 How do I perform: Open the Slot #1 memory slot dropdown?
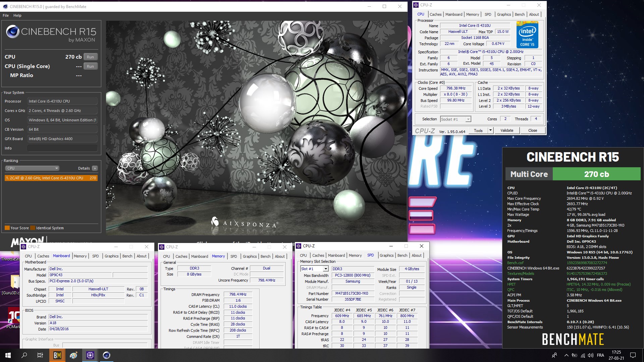click(x=314, y=269)
